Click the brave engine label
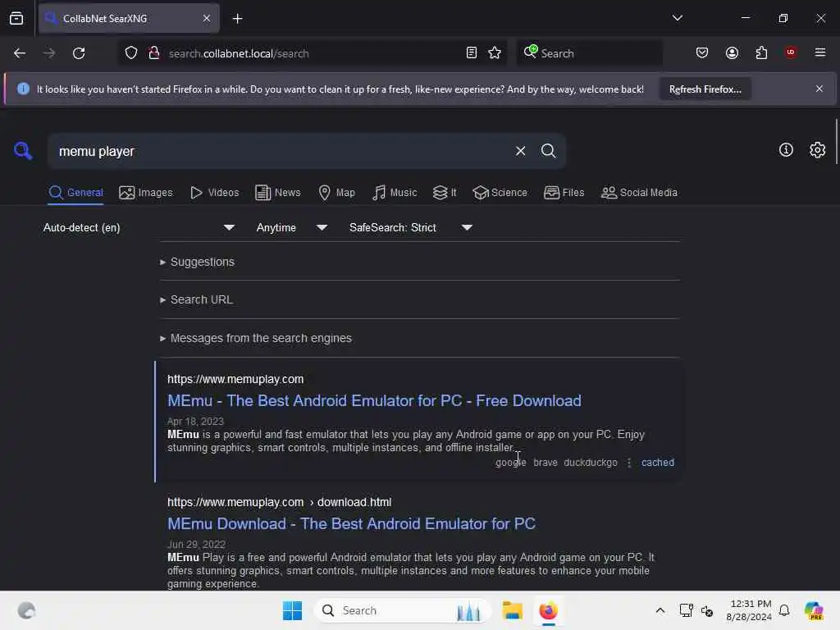This screenshot has height=630, width=840. point(546,463)
